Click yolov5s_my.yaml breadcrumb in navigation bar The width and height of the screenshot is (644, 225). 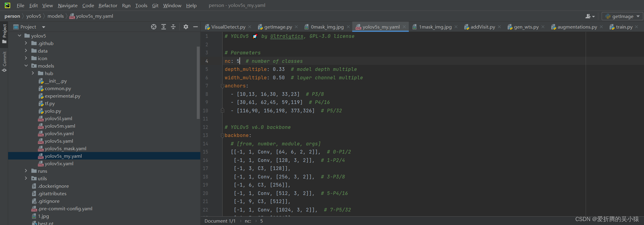(91, 16)
